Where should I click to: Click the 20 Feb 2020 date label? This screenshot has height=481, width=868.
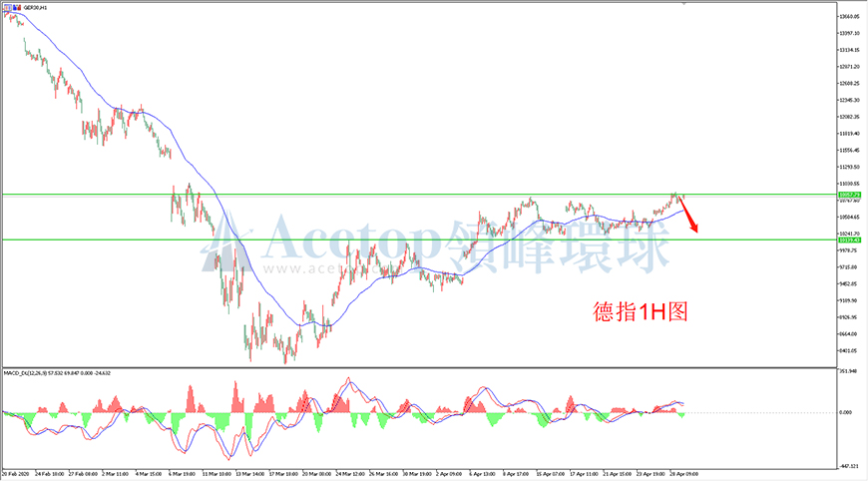(x=16, y=474)
